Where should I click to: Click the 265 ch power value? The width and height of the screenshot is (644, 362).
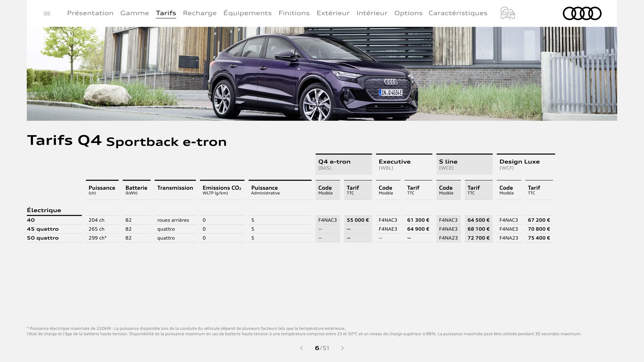tap(96, 229)
